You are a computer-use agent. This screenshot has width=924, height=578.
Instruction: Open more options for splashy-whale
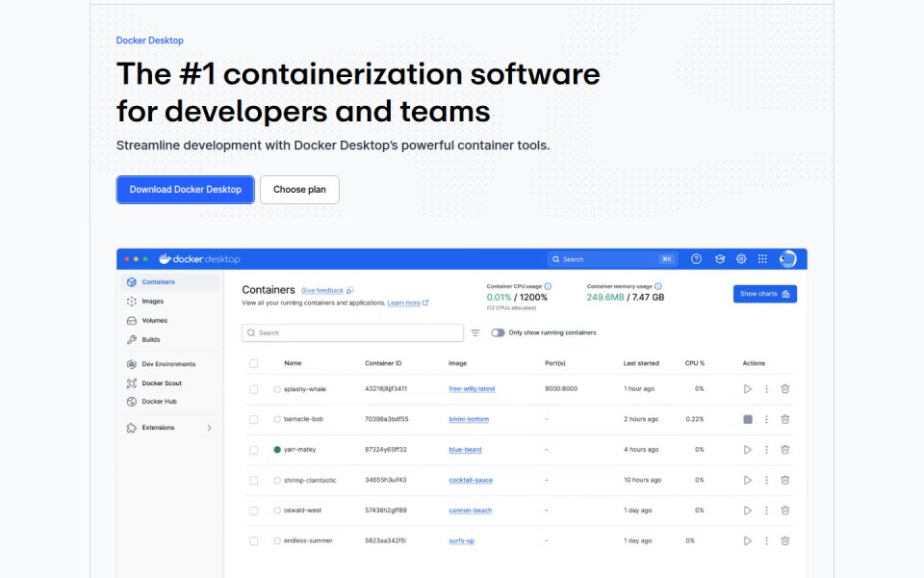coord(766,389)
